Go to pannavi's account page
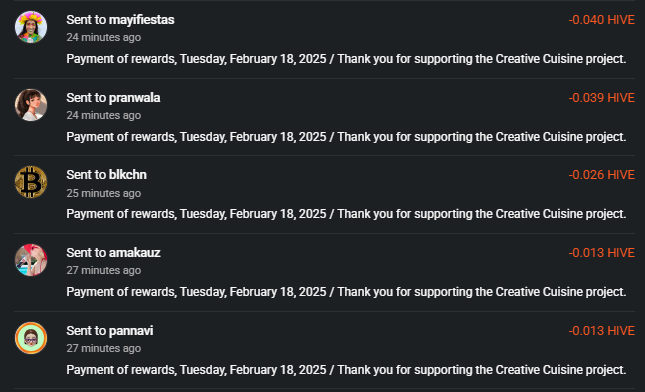645x392 pixels. (x=131, y=331)
